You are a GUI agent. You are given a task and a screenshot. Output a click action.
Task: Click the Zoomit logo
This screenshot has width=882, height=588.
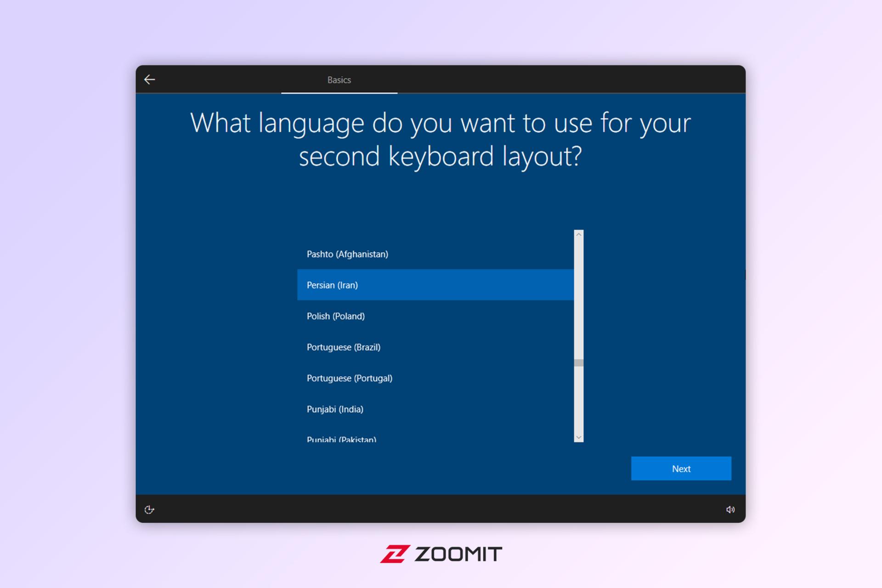coord(441,554)
